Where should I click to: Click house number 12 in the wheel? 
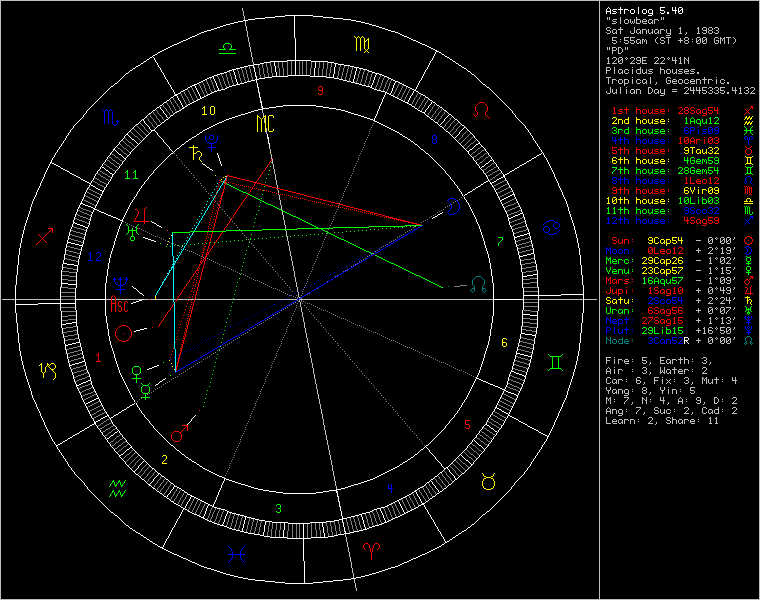pos(95,257)
